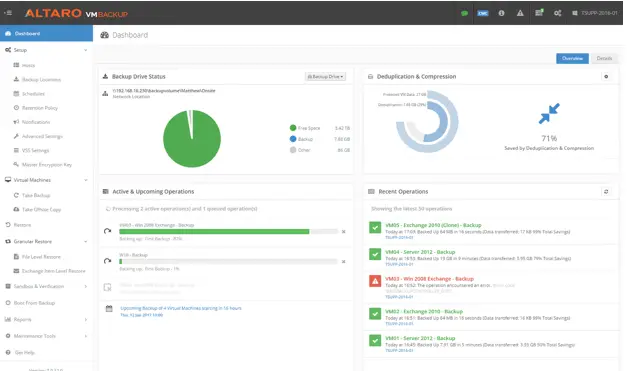Open Deduplication & Compression settings gear
This screenshot has height=371, width=627.
pyautogui.click(x=606, y=76)
